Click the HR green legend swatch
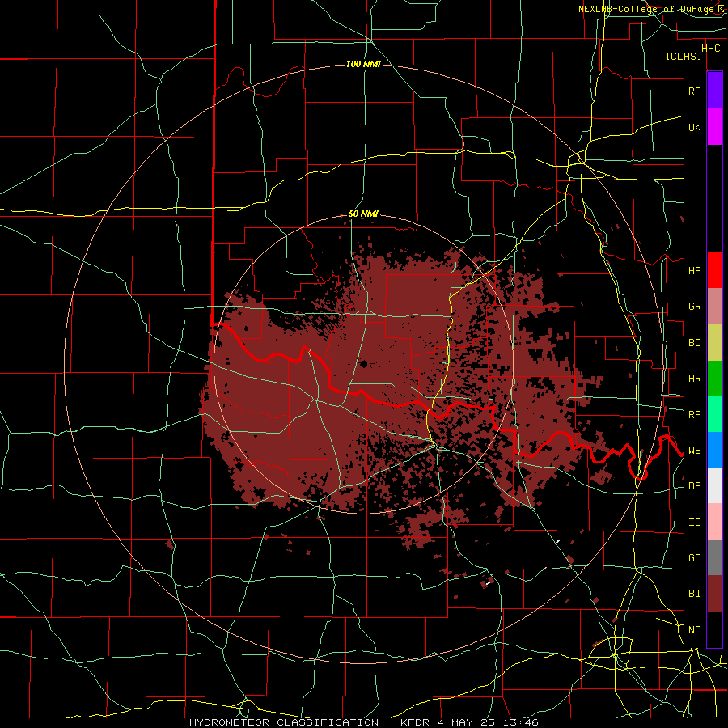The height and width of the screenshot is (728, 728). click(x=714, y=378)
